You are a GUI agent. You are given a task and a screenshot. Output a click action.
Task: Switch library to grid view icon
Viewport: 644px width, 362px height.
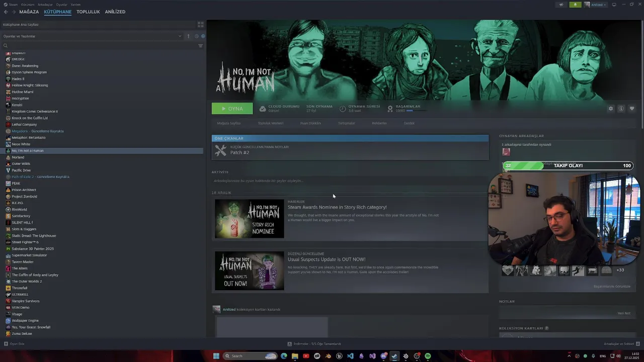pos(200,24)
